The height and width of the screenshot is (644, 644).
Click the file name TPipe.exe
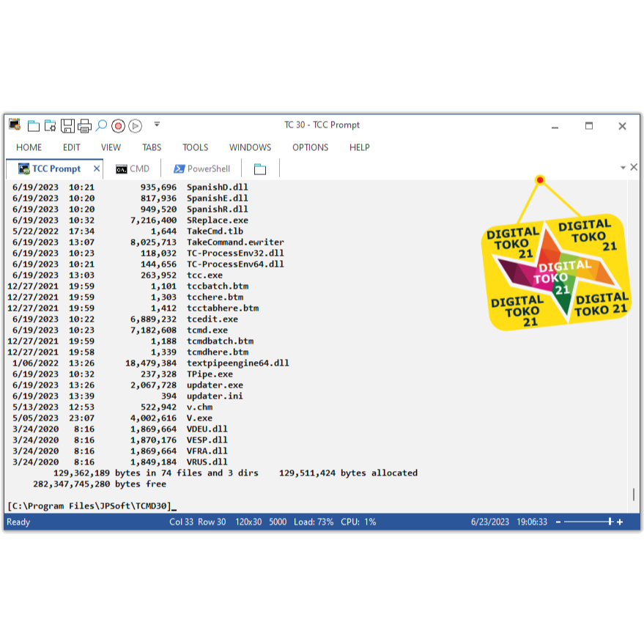(x=210, y=374)
